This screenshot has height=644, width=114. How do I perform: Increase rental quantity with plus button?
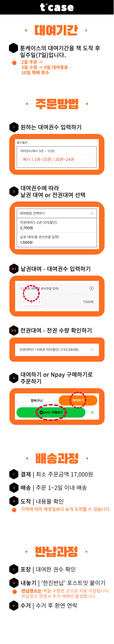coord(39,302)
